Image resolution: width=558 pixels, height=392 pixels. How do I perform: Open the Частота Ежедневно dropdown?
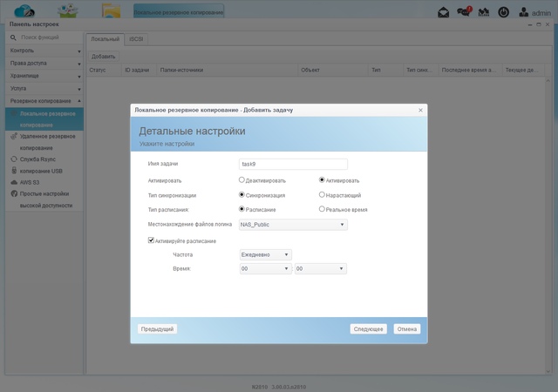pos(265,254)
